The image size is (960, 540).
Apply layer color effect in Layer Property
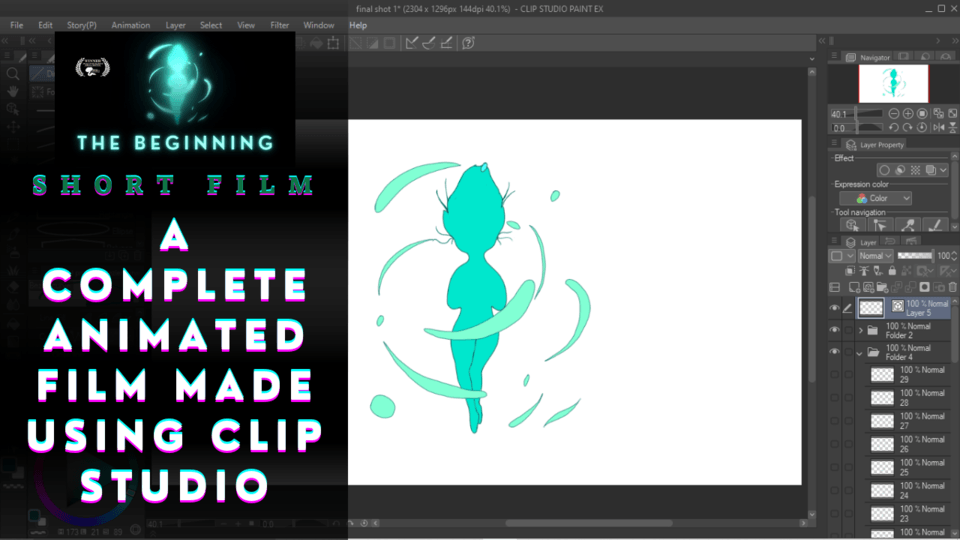pos(931,170)
